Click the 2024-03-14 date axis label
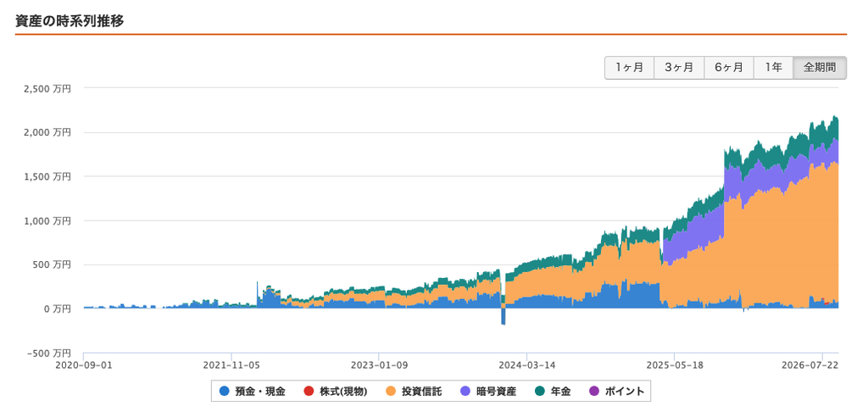The height and width of the screenshot is (406, 868). 527,364
